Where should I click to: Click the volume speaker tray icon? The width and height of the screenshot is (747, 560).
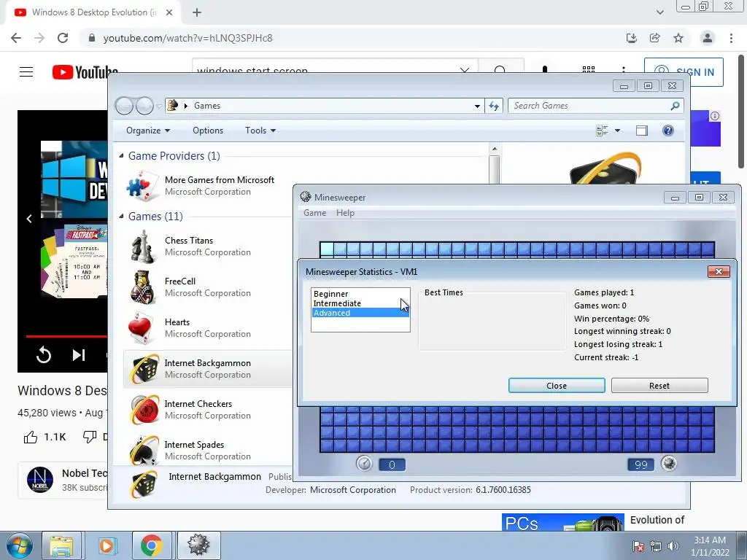point(673,545)
